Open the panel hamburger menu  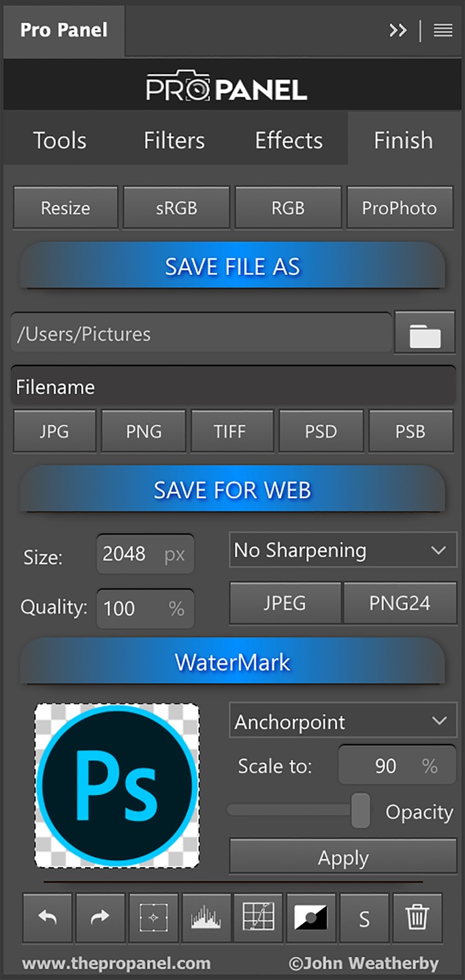click(443, 31)
